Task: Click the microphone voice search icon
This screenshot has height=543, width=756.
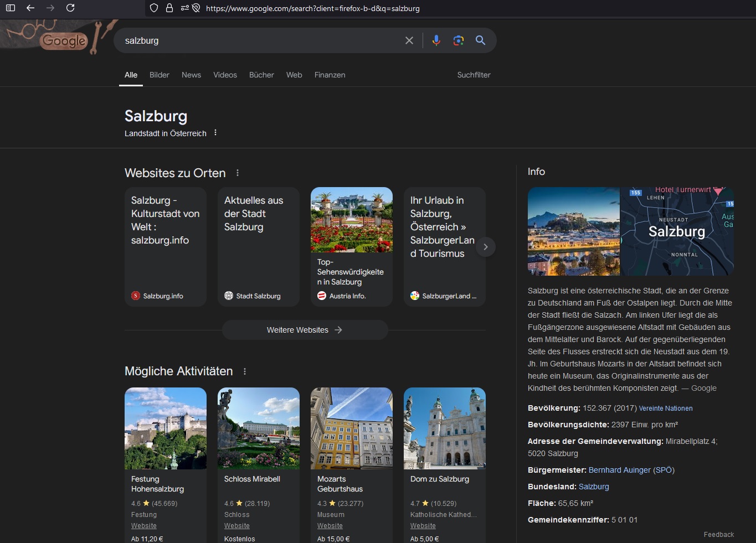Action: coord(436,40)
